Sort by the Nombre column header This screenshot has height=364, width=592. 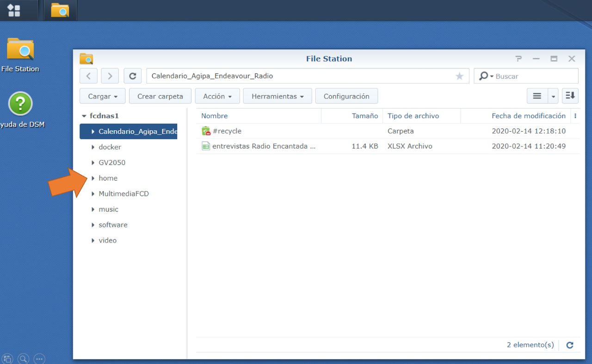click(x=215, y=116)
